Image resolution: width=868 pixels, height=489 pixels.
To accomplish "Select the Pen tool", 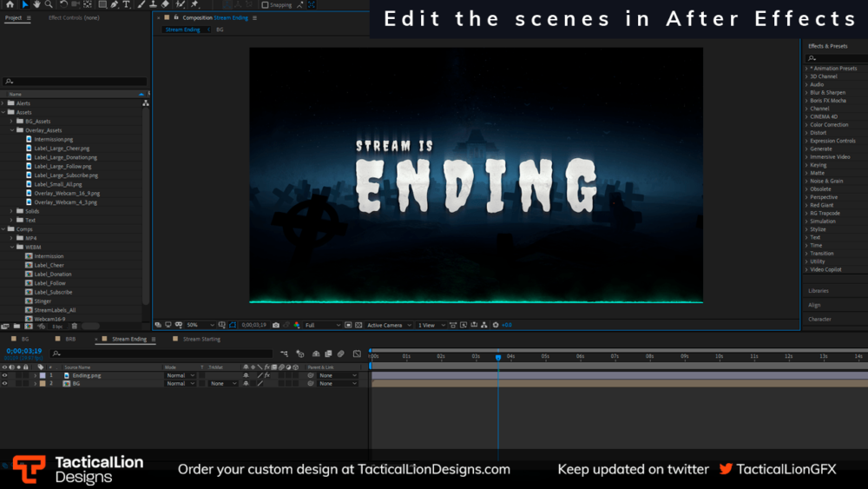I will tap(114, 4).
